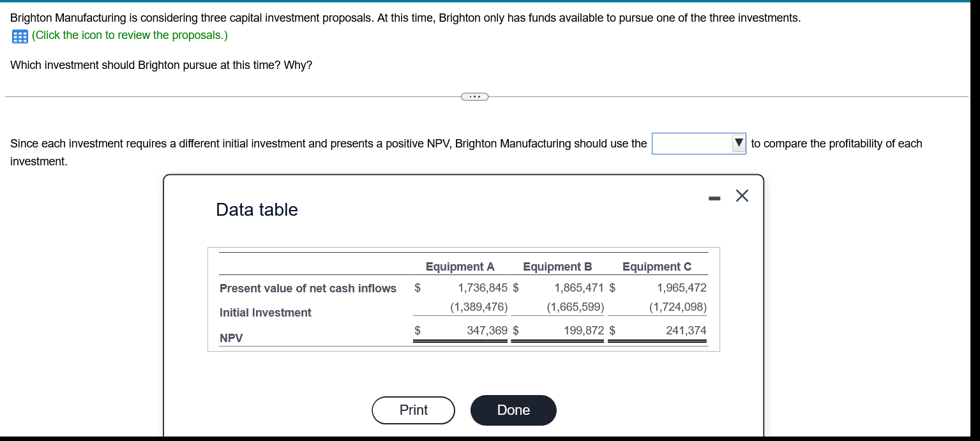Minimize the Data table dialog

[x=714, y=200]
